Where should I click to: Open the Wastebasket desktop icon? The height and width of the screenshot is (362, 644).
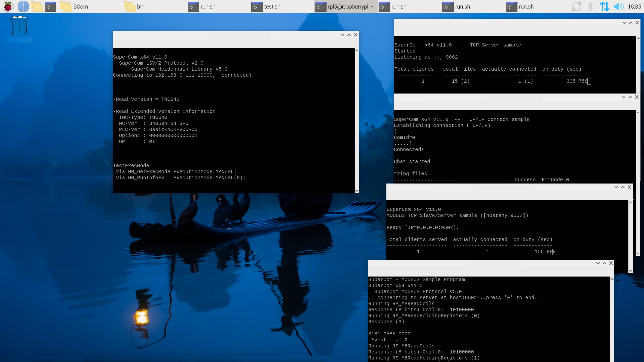click(19, 26)
